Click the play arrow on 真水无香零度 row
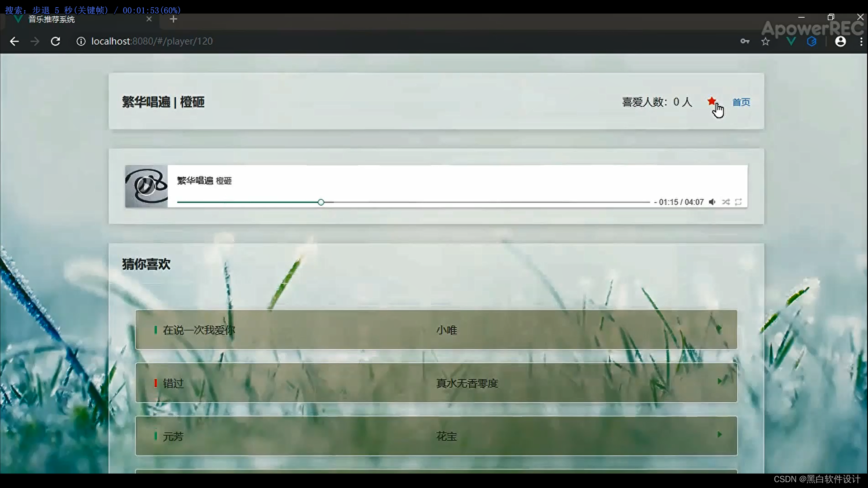 [x=719, y=381]
